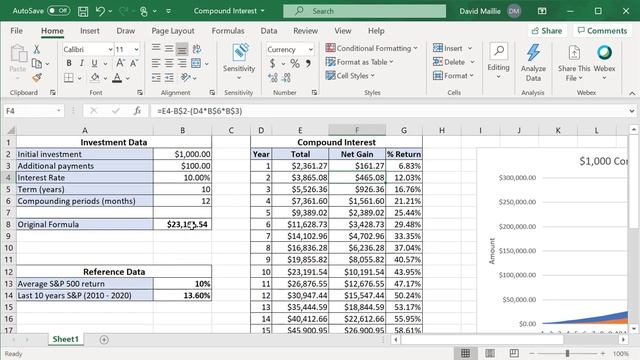The width and height of the screenshot is (640, 360).
Task: Apply Underline formatting
Action: [x=94, y=63]
